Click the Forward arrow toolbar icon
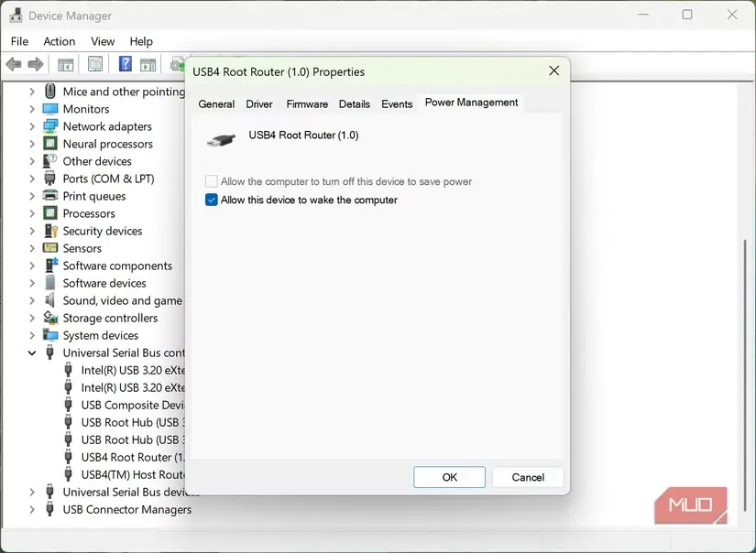This screenshot has height=553, width=756. [x=36, y=64]
